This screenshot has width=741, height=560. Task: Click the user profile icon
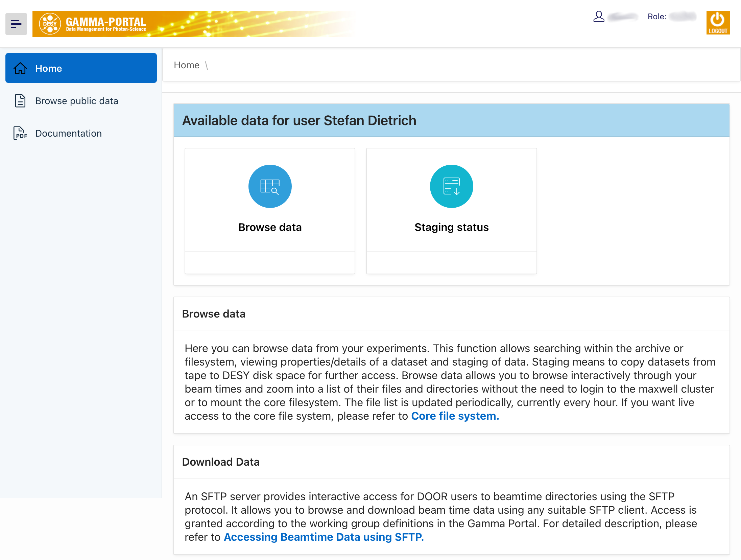[599, 17]
